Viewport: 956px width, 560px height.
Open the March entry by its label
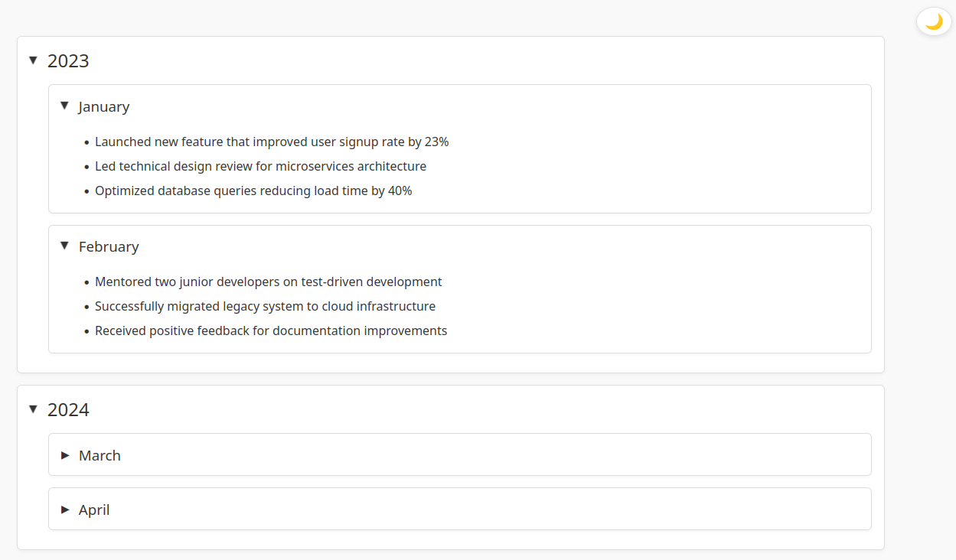click(x=100, y=456)
